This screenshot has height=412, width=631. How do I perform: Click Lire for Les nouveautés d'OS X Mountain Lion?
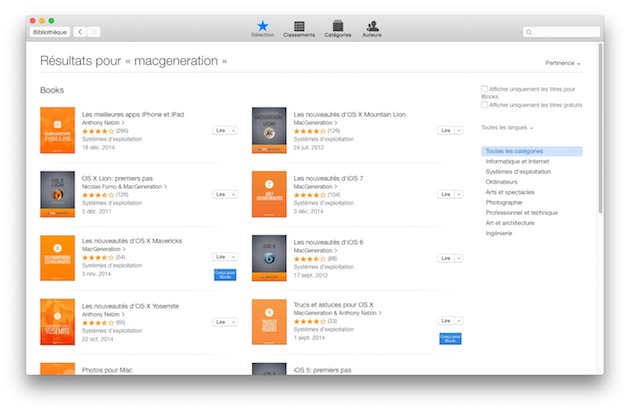446,130
